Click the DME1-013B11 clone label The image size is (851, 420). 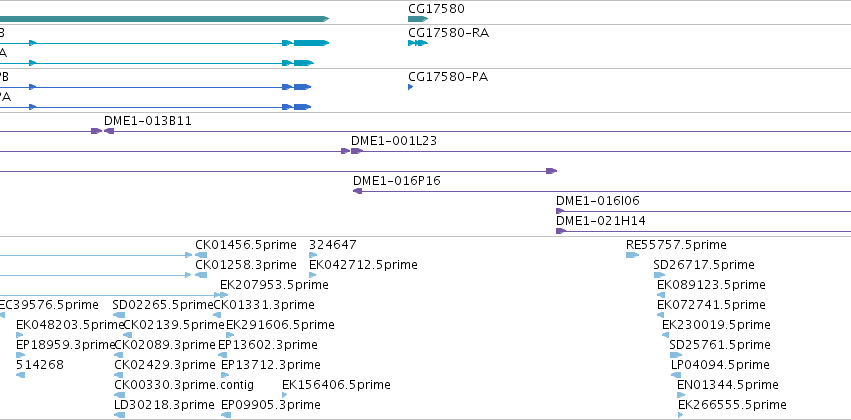148,120
